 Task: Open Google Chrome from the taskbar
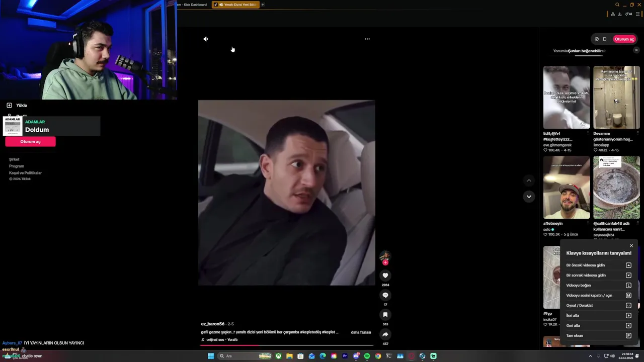(x=378, y=356)
